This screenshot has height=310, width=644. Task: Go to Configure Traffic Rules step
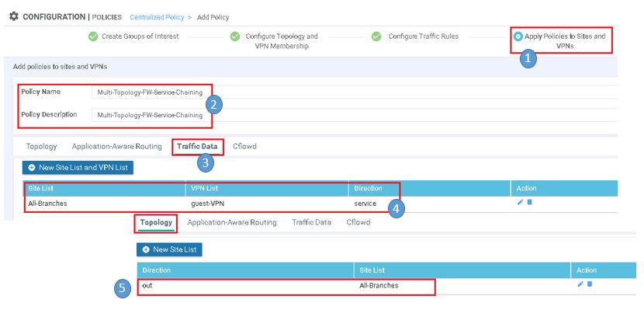(424, 37)
